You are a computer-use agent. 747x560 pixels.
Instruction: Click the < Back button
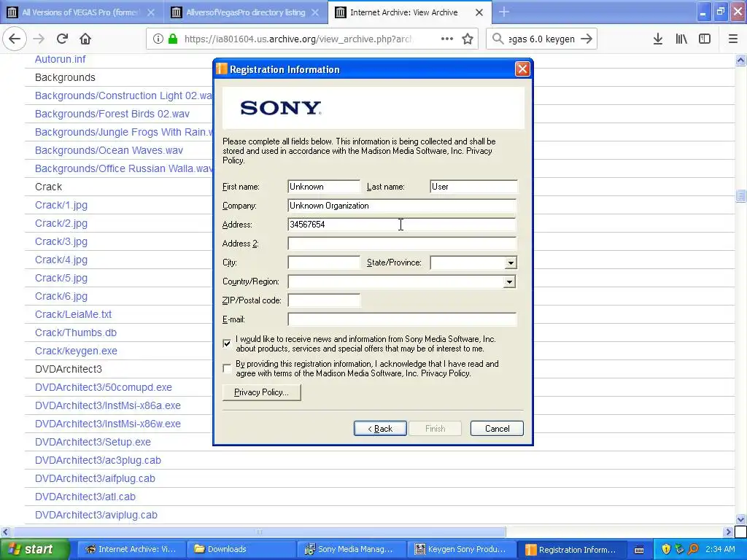pyautogui.click(x=380, y=429)
